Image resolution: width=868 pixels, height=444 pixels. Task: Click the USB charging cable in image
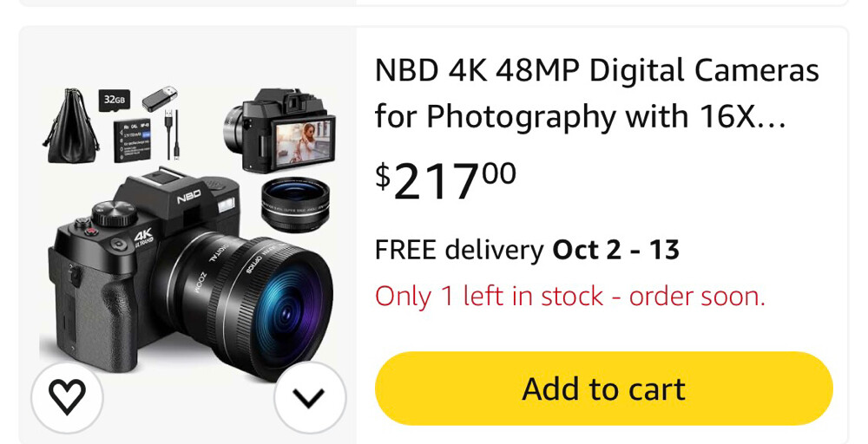[172, 134]
